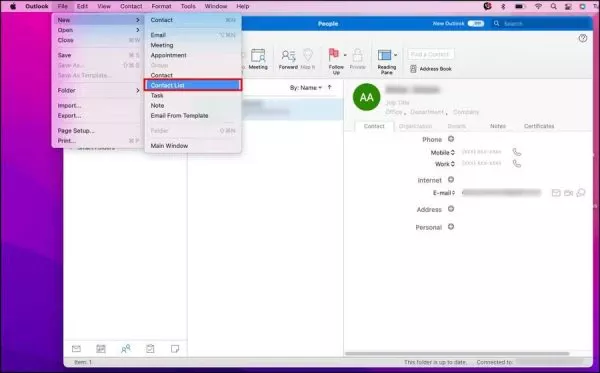Click the horizontal scrollbar in contact pane
Screen dimensions: 600x373
(457, 353)
